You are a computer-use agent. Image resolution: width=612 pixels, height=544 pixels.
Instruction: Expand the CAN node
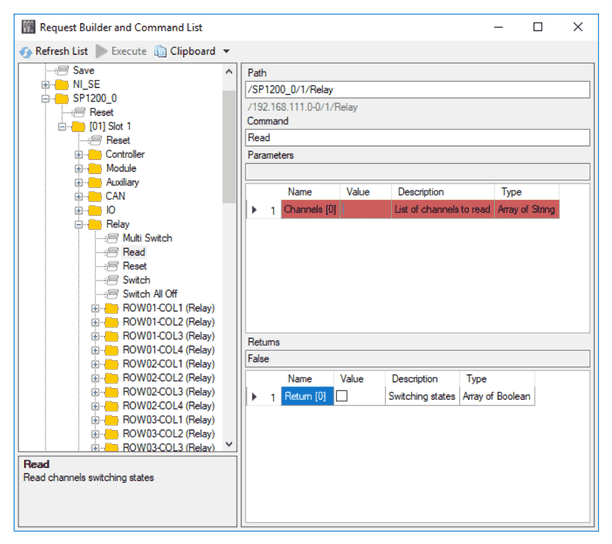point(79,197)
